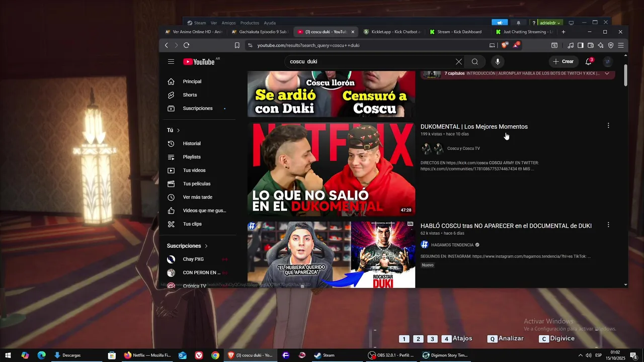Screen dimensions: 644x362
Task: Open Steam notifications bell
Action: [519, 23]
